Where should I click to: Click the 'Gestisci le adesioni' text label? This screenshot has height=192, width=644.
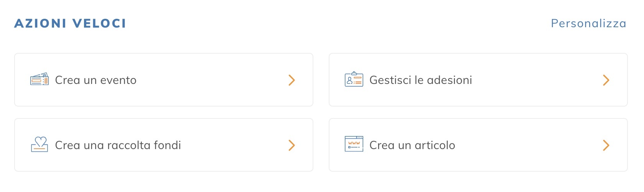tap(420, 80)
